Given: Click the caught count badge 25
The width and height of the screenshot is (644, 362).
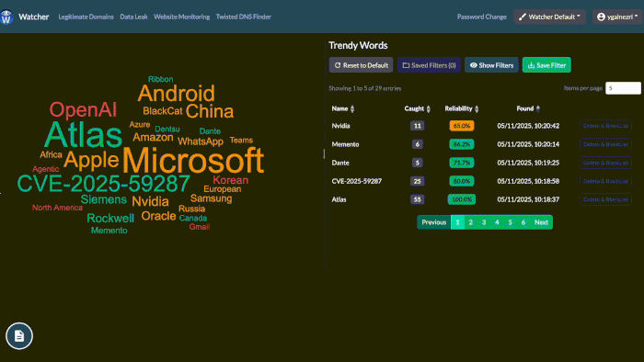Looking at the screenshot, I should click(x=418, y=181).
